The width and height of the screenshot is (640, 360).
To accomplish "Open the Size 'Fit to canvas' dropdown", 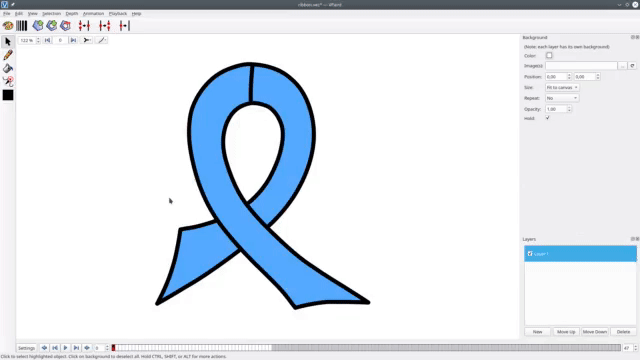I will (562, 87).
